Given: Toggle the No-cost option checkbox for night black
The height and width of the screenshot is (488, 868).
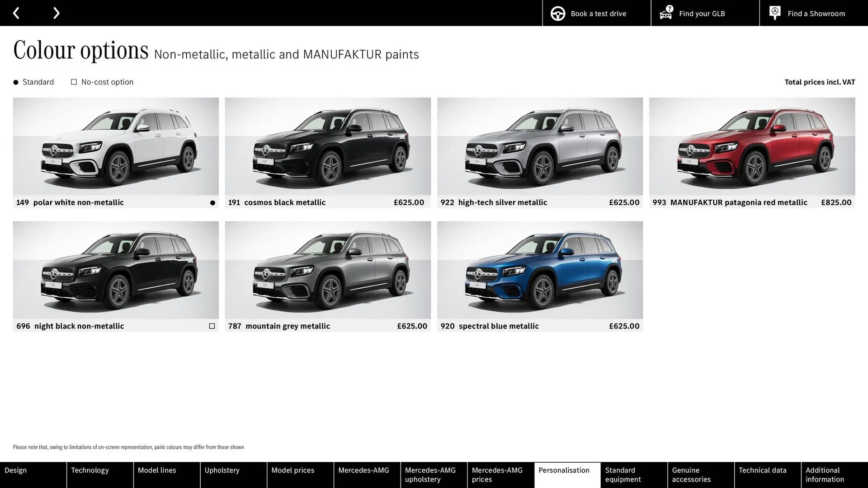Looking at the screenshot, I should (212, 326).
